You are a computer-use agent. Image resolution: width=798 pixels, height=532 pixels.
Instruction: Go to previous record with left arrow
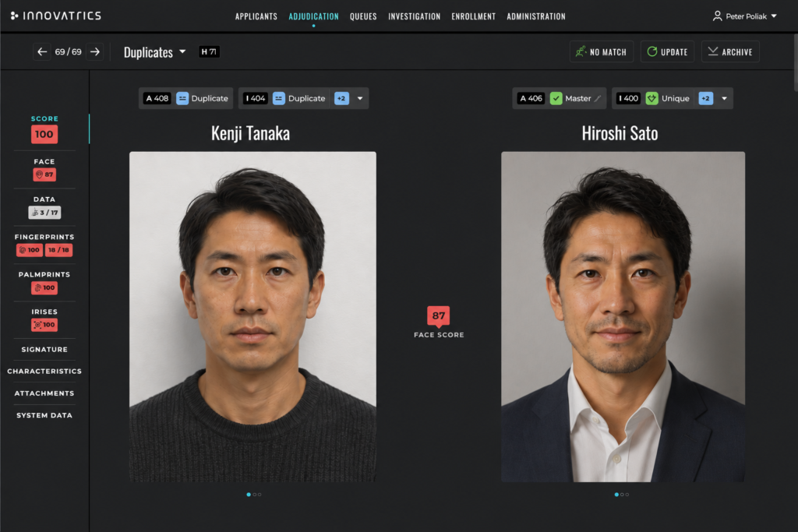tap(42, 52)
